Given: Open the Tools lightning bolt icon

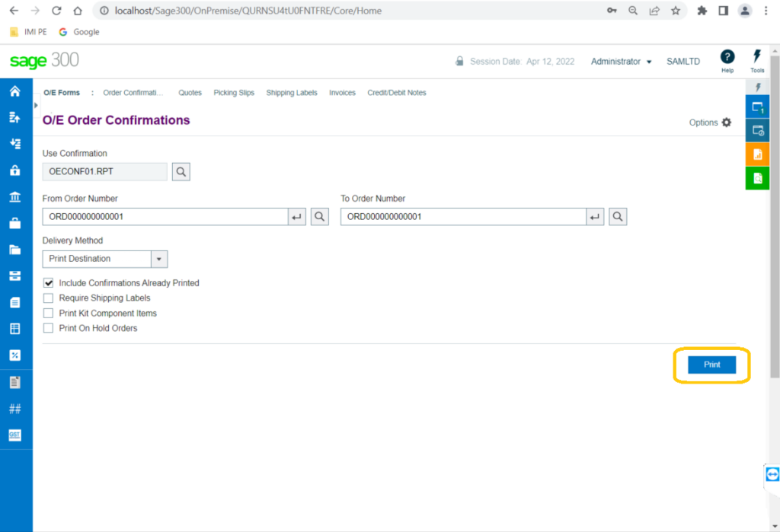Looking at the screenshot, I should pyautogui.click(x=756, y=56).
